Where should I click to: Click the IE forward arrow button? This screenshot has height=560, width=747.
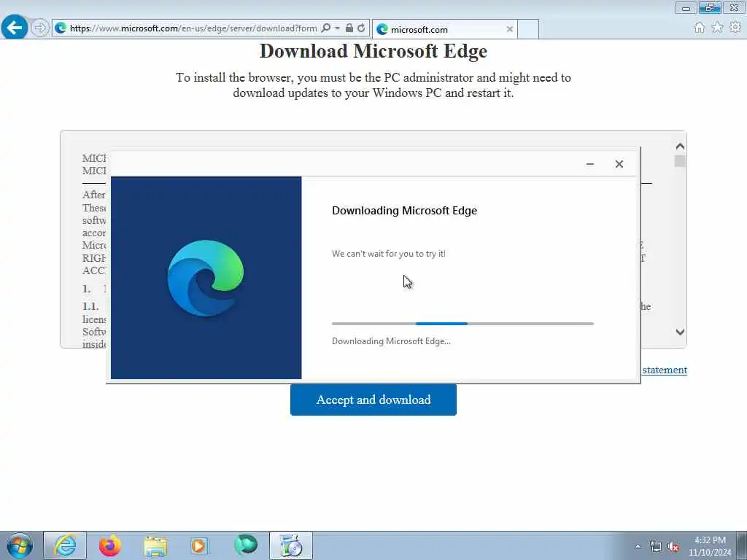tap(40, 28)
